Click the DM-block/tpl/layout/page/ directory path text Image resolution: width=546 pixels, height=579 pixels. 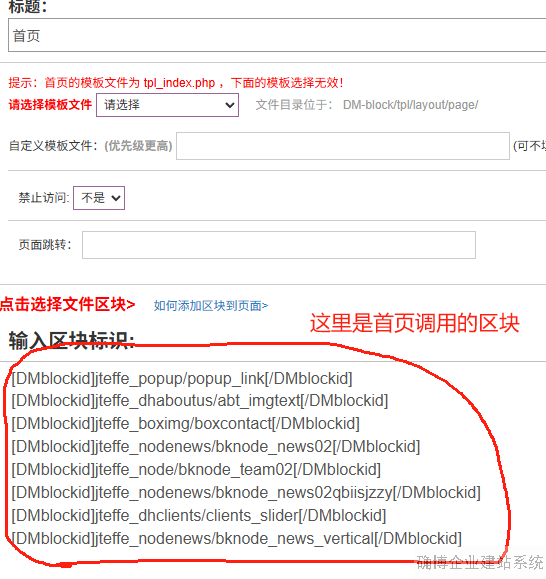(411, 105)
